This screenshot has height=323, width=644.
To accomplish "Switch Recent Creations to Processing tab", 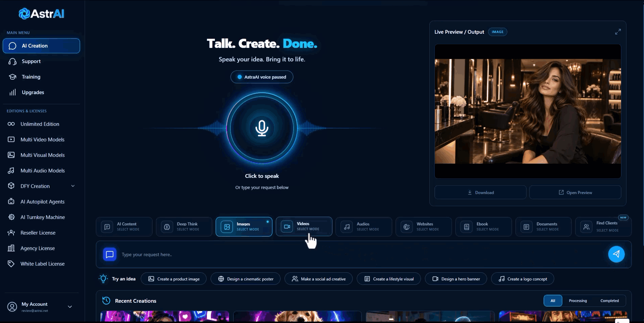I will pyautogui.click(x=578, y=301).
